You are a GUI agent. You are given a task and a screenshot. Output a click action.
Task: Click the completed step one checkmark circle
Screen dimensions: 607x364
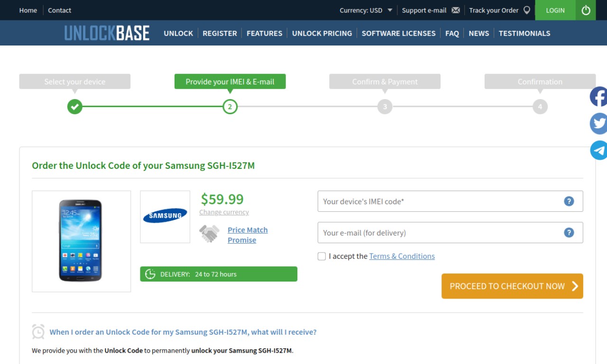pyautogui.click(x=74, y=107)
